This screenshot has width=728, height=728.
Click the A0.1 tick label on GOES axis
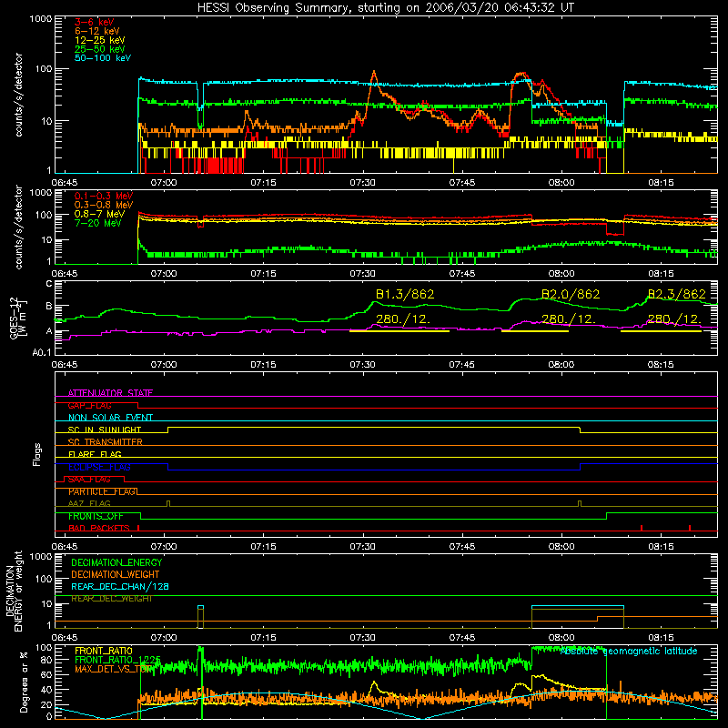42,353
